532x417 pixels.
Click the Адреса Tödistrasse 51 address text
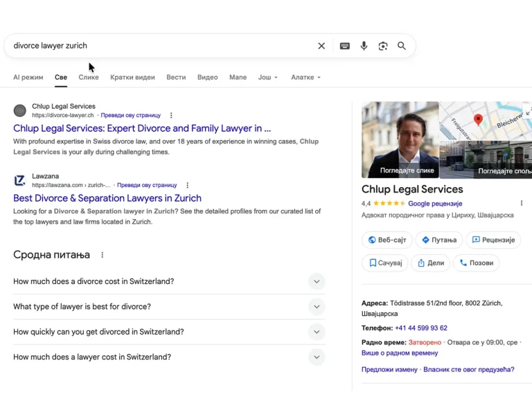432,308
